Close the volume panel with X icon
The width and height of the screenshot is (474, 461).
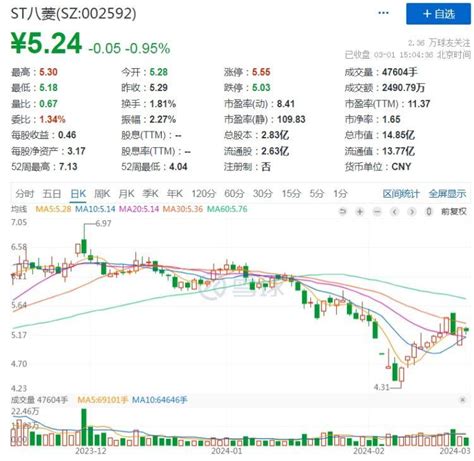pos(462,400)
